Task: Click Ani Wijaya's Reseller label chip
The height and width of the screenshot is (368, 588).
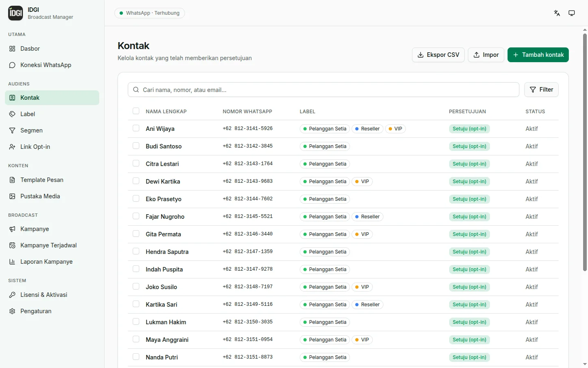Action: click(x=367, y=129)
